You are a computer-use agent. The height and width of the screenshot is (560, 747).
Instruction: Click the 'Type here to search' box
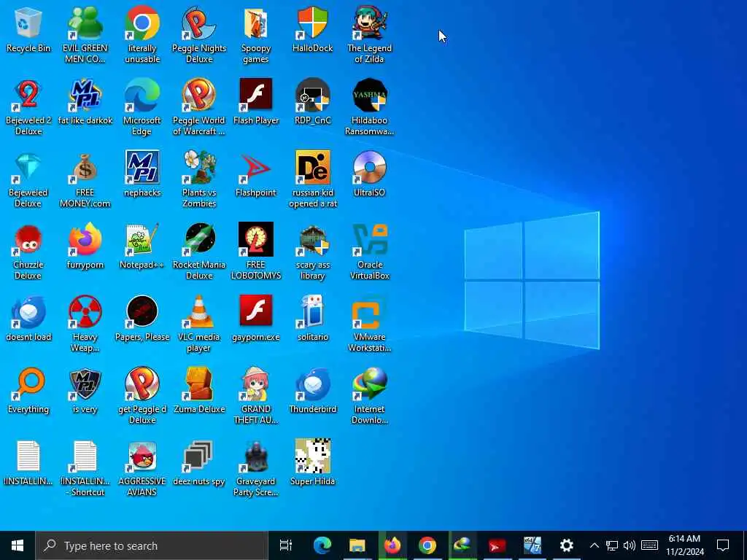(152, 545)
